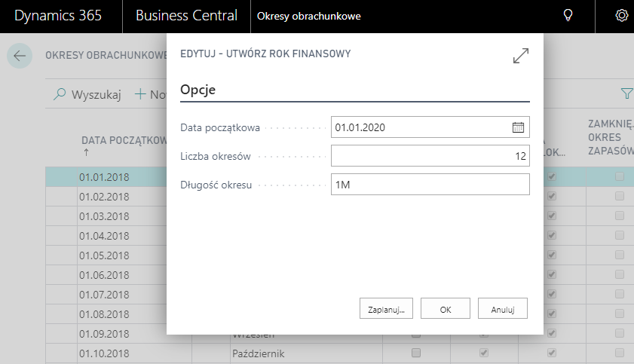Viewport: 634px width, 364px height.
Task: Open the lightbulb tips icon
Action: 568,16
